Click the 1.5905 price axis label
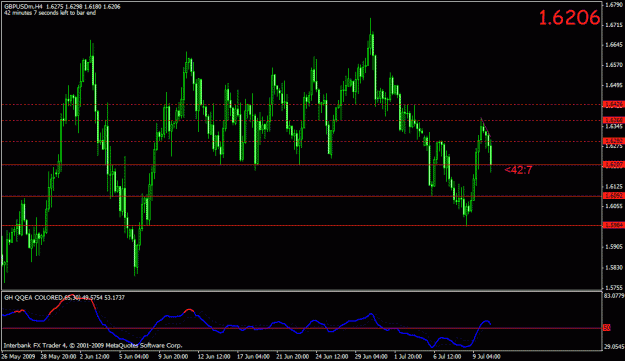The height and width of the screenshot is (361, 625). click(614, 247)
